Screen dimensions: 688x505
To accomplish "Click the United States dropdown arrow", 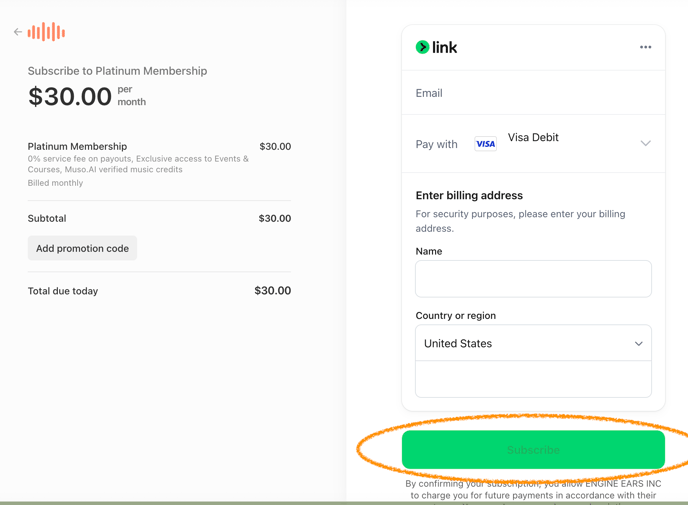I will coord(638,343).
